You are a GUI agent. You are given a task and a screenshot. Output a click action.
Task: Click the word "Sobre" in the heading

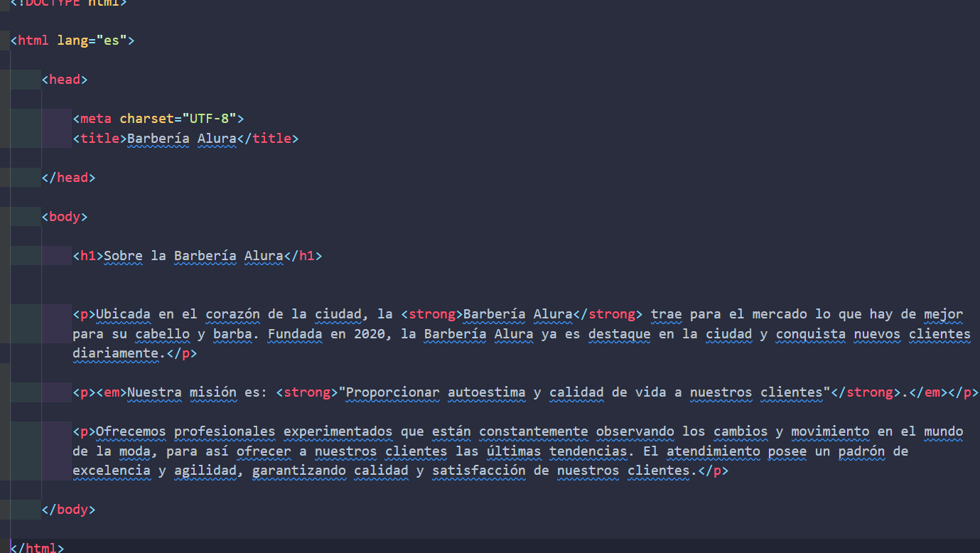[123, 256]
